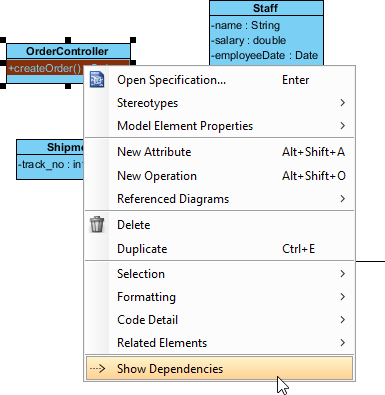Viewport: 385px width, 395px height.
Task: Click the -salary : double attribute
Action: (x=249, y=40)
